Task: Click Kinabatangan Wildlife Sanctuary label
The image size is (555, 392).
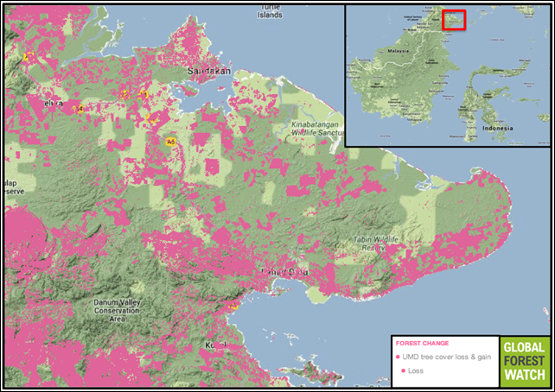Action: (x=316, y=129)
